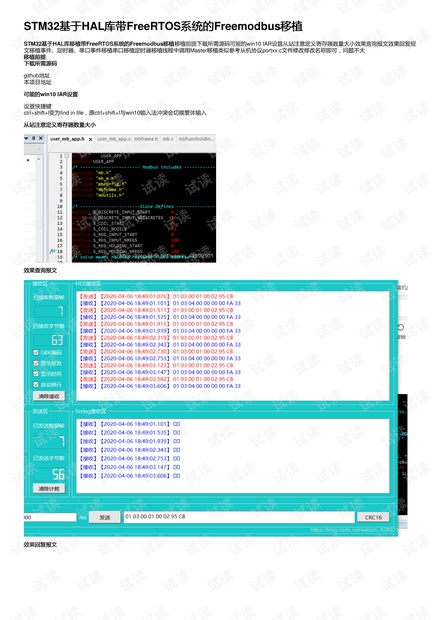Uncheck the 显示时间 checkbox

tap(36, 373)
